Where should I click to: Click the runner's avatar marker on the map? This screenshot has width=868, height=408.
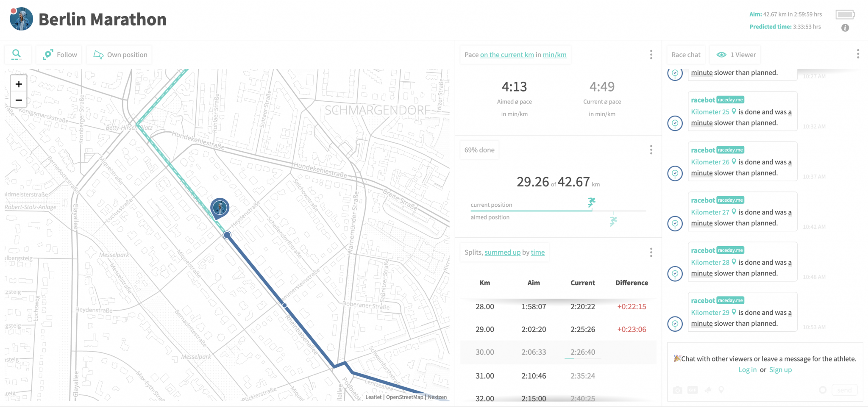[x=220, y=208]
